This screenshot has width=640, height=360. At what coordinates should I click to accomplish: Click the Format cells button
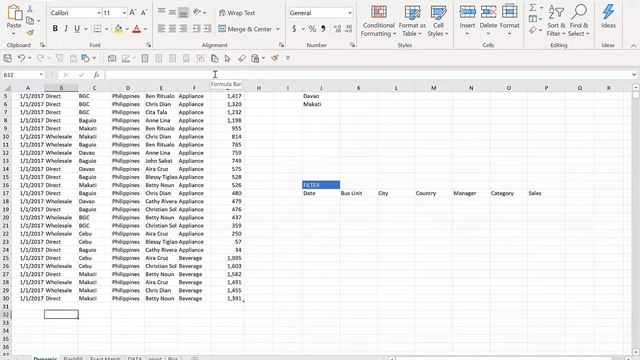pyautogui.click(x=509, y=20)
